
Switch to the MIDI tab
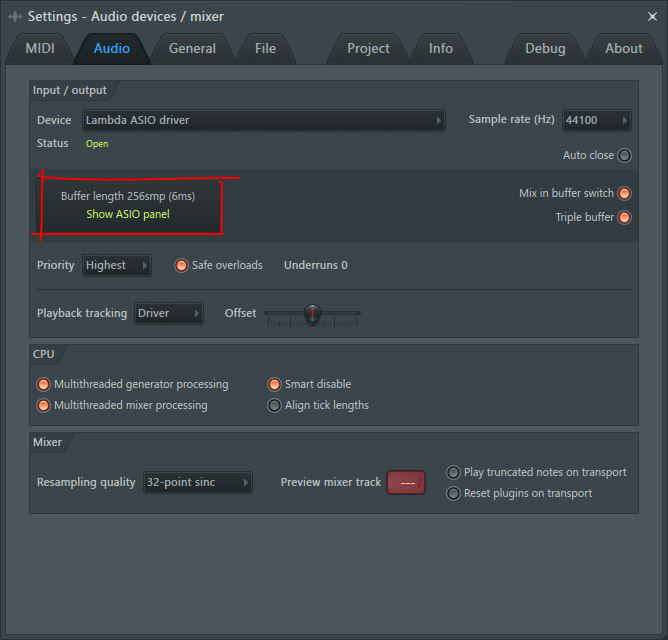pos(40,49)
